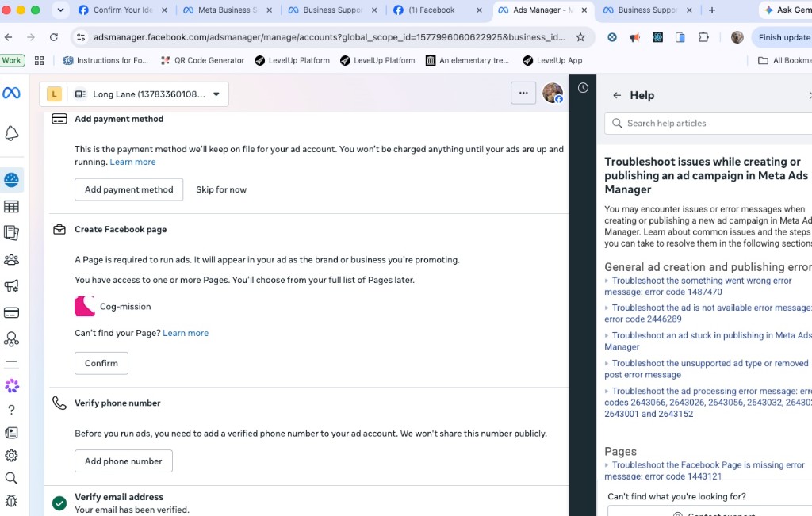The width and height of the screenshot is (812, 516).
Task: Open Audiences people icon in sidebar
Action: [x=11, y=260]
